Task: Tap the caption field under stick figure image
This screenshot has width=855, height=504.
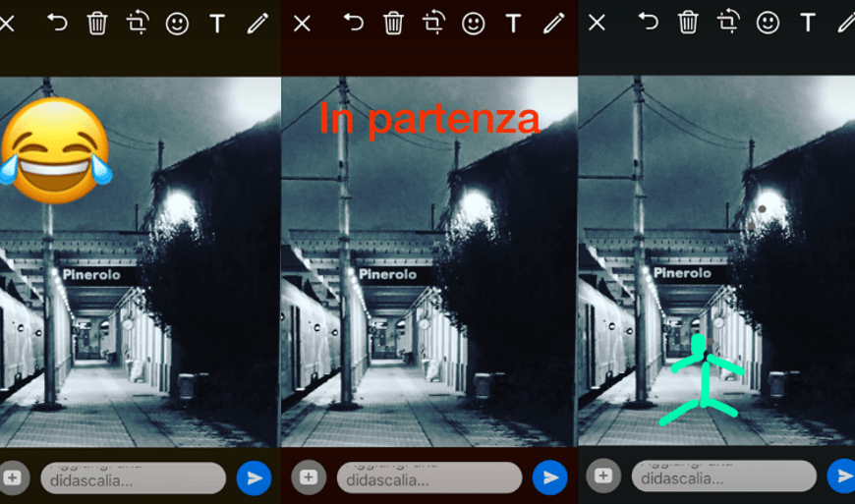Action: [x=723, y=476]
